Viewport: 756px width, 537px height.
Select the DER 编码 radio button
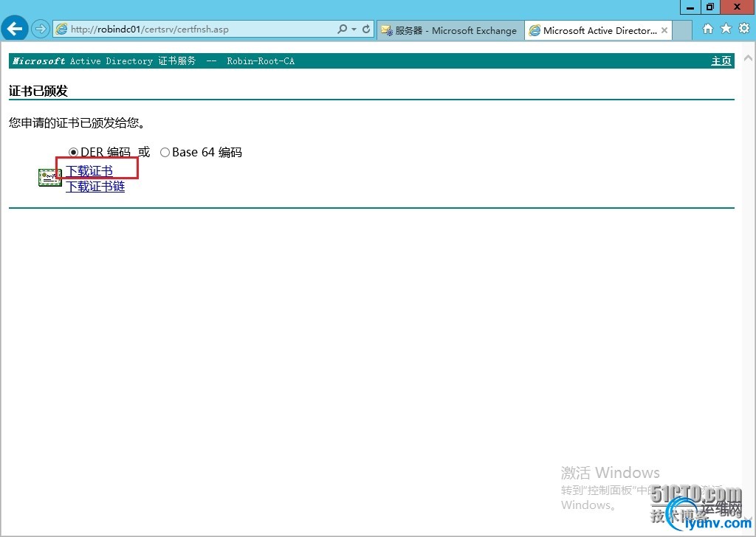(73, 152)
